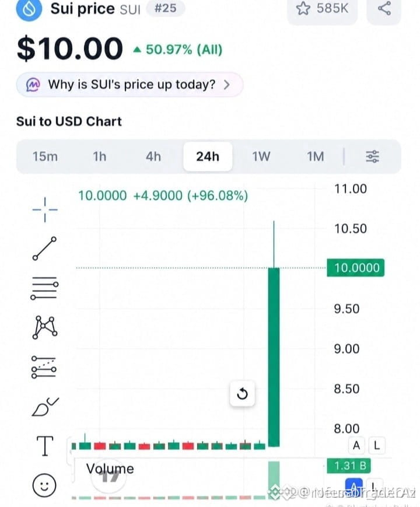Toggle the star watchlist 585K button
The image size is (420, 507).
point(323,8)
